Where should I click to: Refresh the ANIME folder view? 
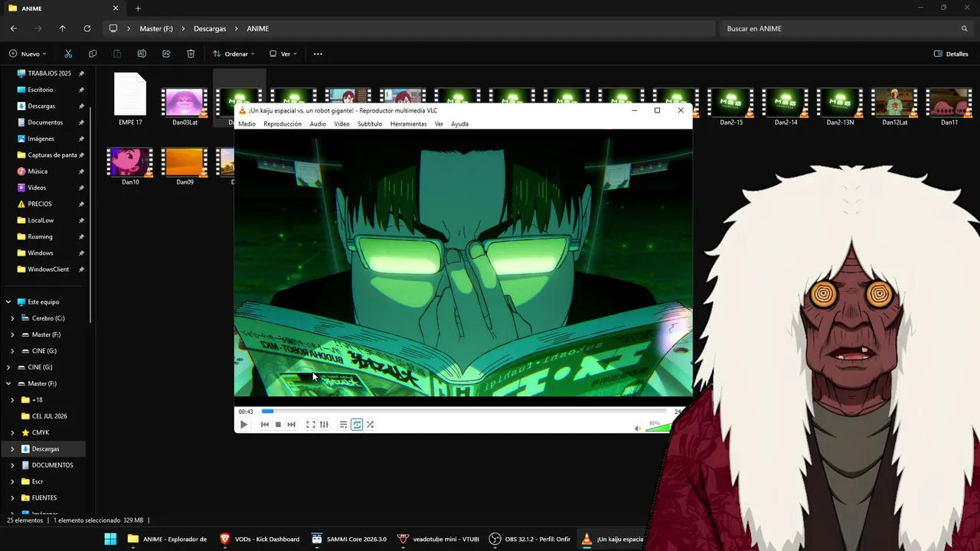pyautogui.click(x=87, y=28)
